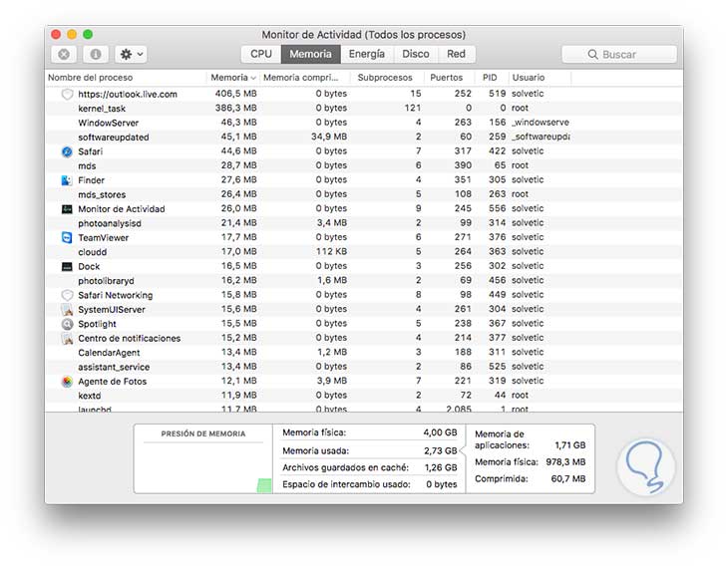
Task: Click the TeamViewer icon
Action: [68, 238]
